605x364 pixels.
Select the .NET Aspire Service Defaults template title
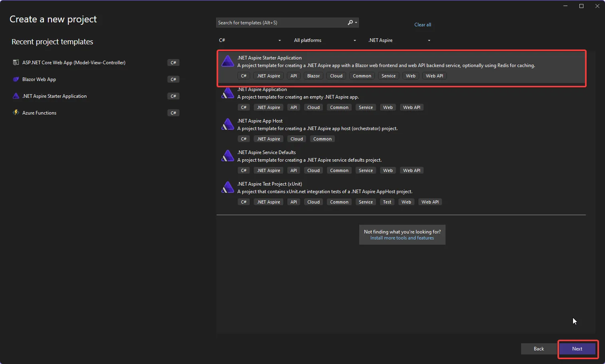point(267,152)
